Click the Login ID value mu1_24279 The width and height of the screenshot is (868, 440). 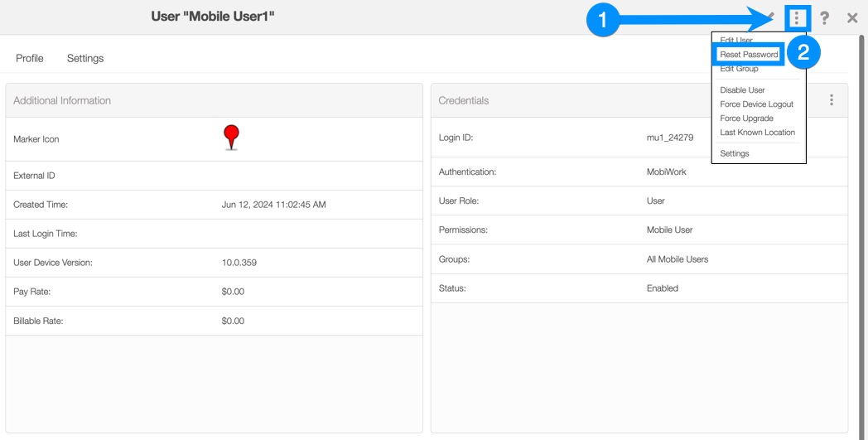[x=669, y=138]
